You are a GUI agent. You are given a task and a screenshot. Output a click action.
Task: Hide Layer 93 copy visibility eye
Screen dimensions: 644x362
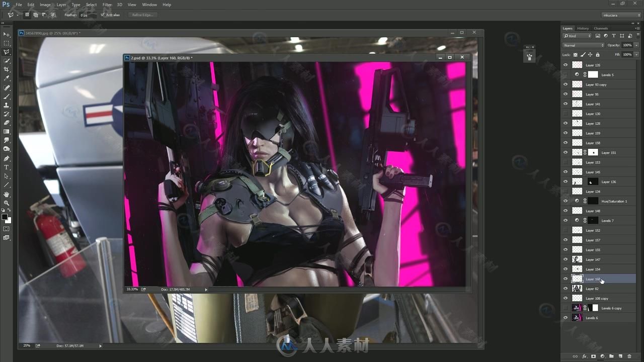[566, 84]
